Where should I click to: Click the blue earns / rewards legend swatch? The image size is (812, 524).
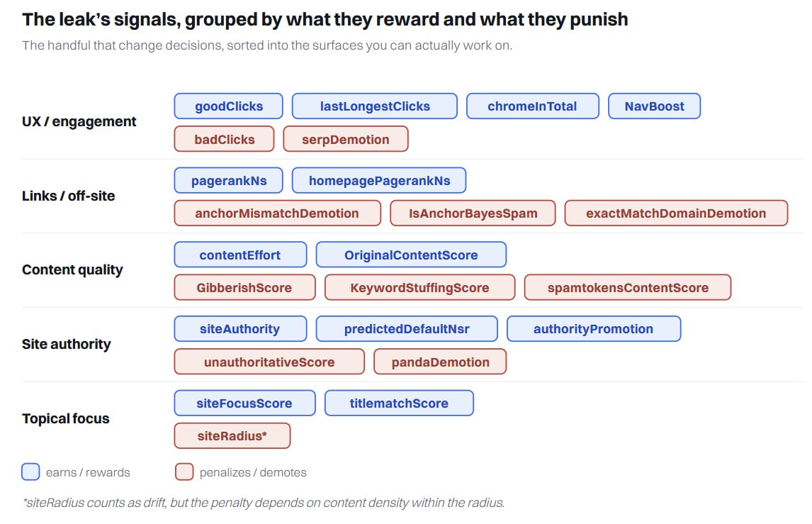pos(30,472)
